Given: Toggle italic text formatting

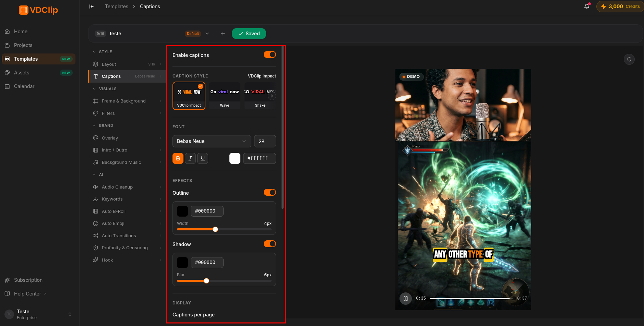Looking at the screenshot, I should 190,158.
